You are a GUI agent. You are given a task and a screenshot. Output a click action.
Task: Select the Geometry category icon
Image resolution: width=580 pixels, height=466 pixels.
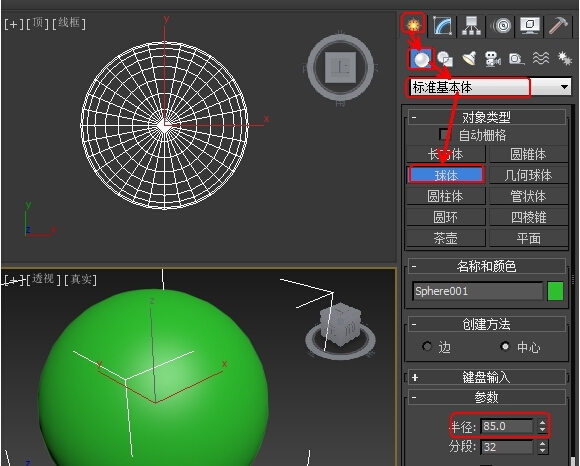click(x=421, y=58)
